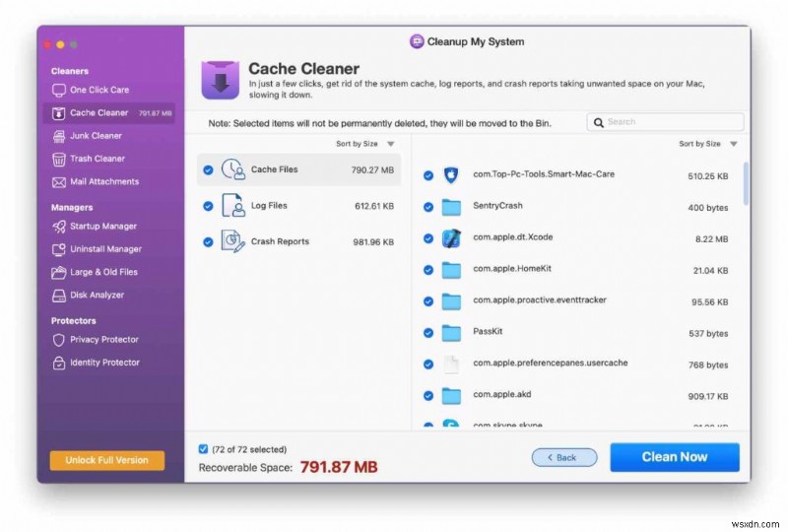Click the Uninstall Manager icon
Viewport: 788px width, 532px height.
click(59, 249)
